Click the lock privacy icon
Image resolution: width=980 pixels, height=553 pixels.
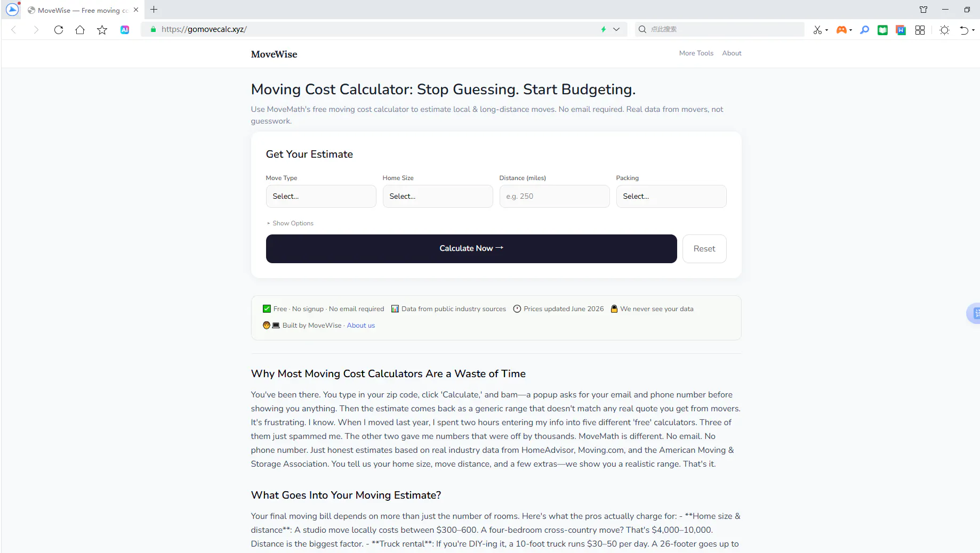click(614, 309)
